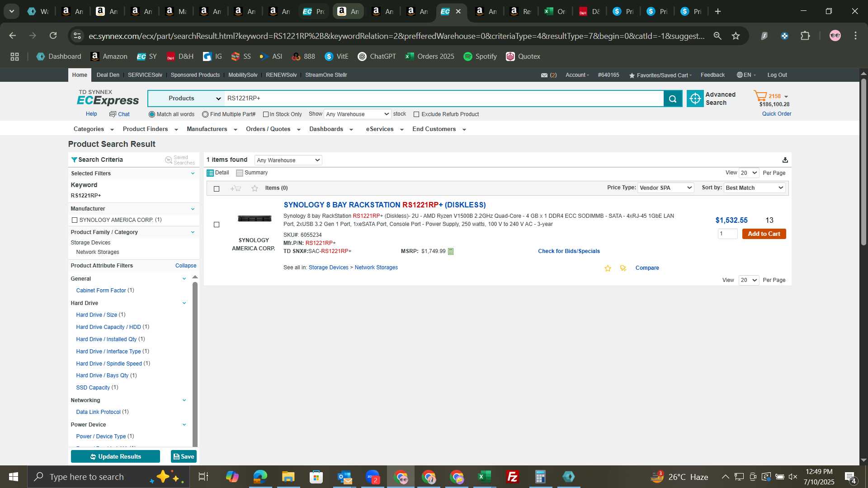Switch to Summary view icon

tap(240, 173)
